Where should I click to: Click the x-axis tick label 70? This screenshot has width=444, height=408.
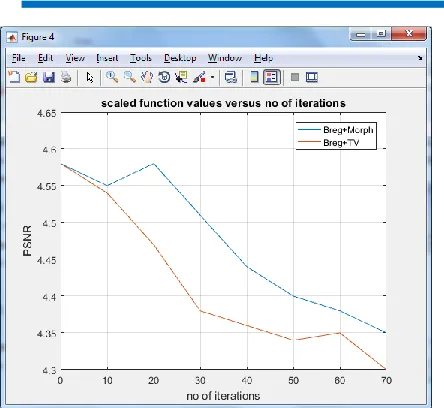pyautogui.click(x=386, y=380)
